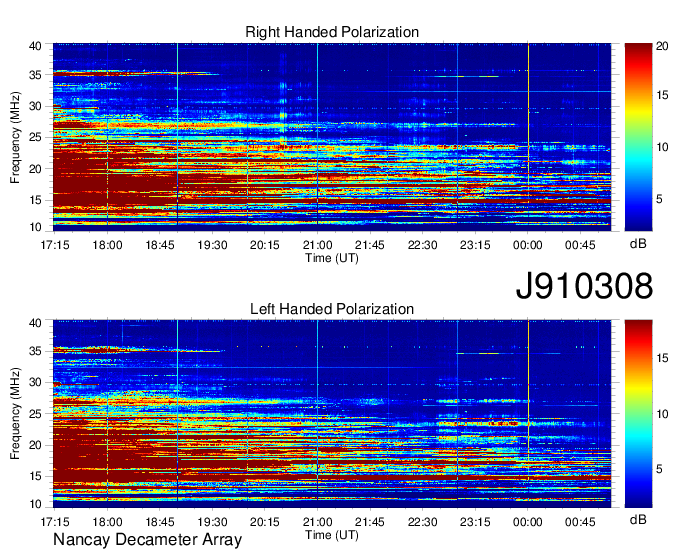Click "Frequency (MHz)" axis label of Left Handed plot
Screen dimensions: 680x552
click(x=15, y=414)
